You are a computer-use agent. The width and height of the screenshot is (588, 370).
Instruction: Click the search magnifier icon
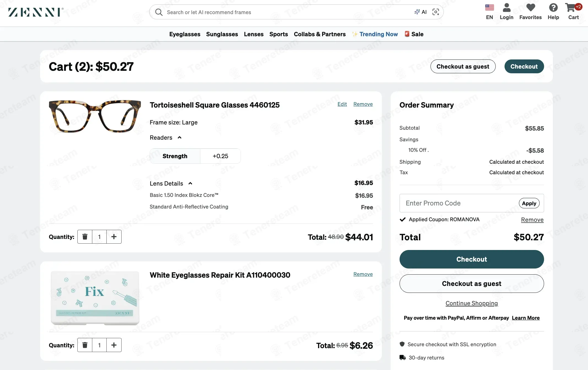(x=159, y=12)
